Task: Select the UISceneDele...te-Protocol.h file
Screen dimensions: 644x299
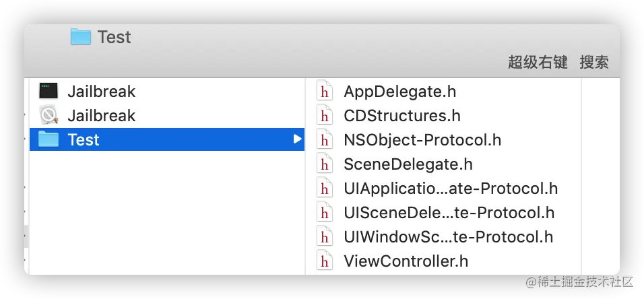Action: tap(449, 213)
